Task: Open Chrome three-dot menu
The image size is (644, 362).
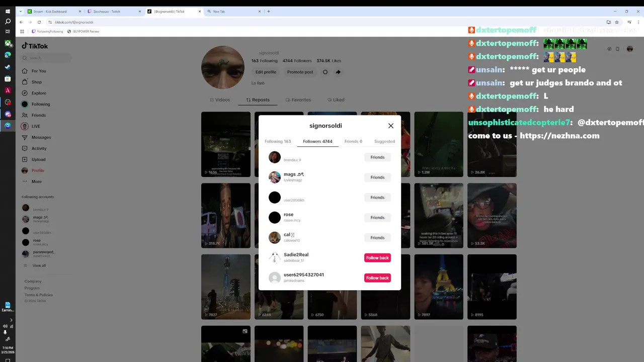Action: [x=638, y=22]
